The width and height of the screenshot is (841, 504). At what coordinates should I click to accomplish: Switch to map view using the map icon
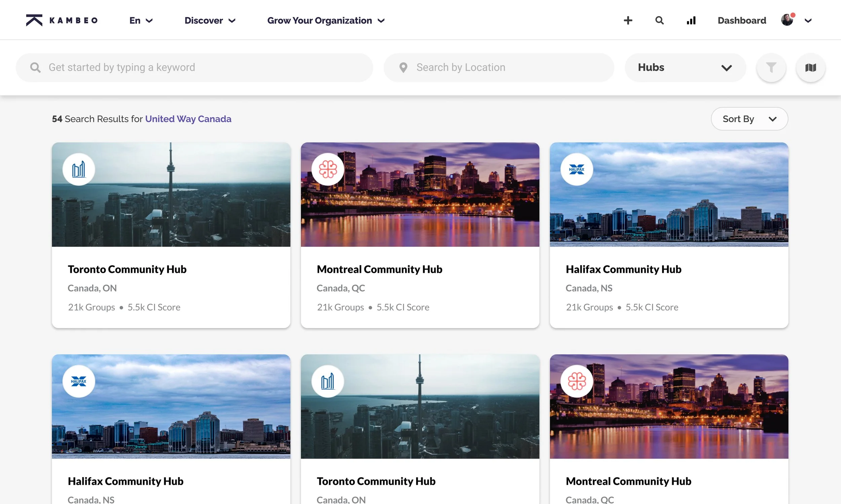[810, 67]
